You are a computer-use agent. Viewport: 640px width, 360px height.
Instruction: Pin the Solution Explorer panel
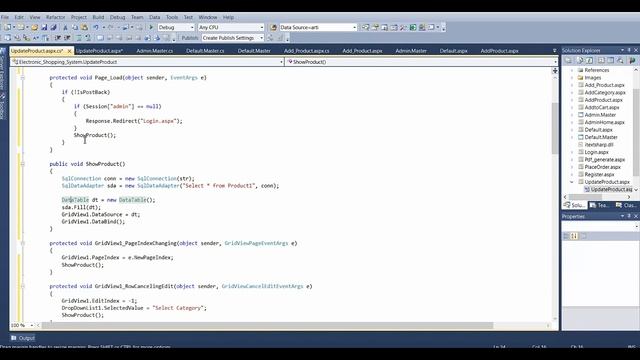(629, 50)
